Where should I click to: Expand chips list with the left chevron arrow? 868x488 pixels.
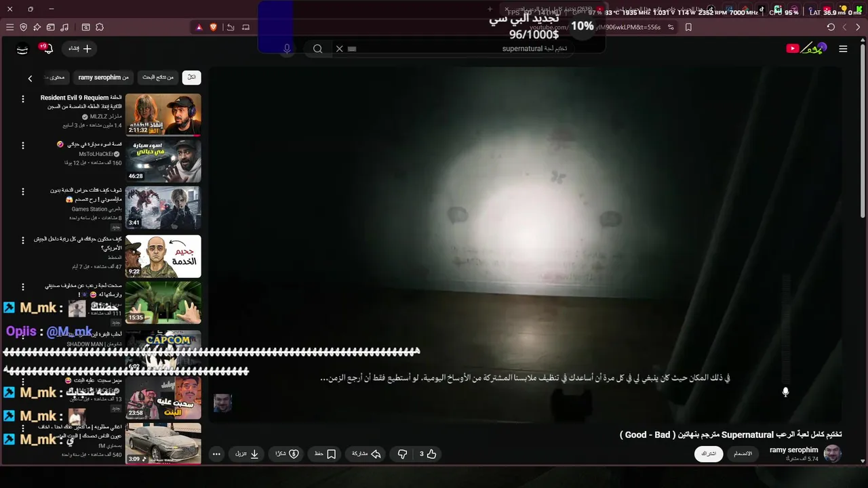point(30,78)
